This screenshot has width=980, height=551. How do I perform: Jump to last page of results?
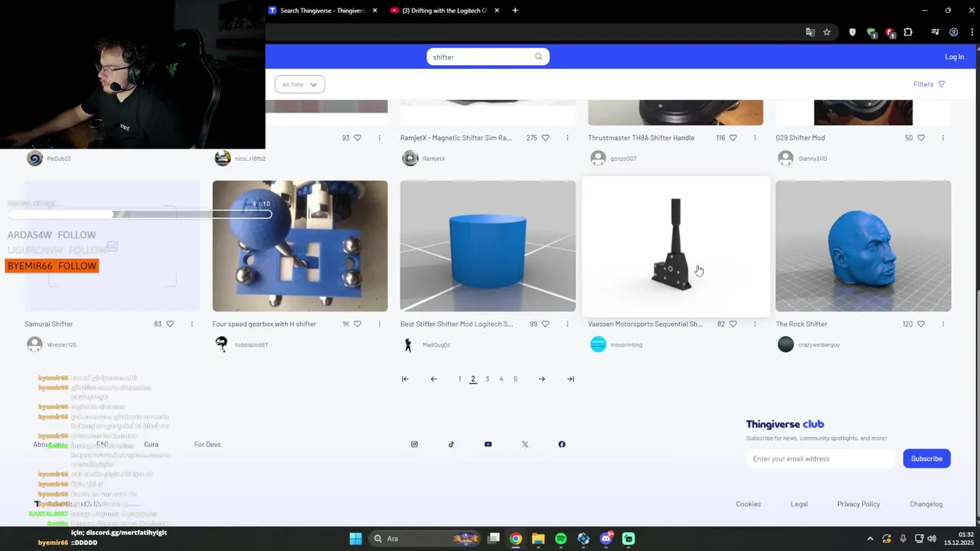coord(570,379)
